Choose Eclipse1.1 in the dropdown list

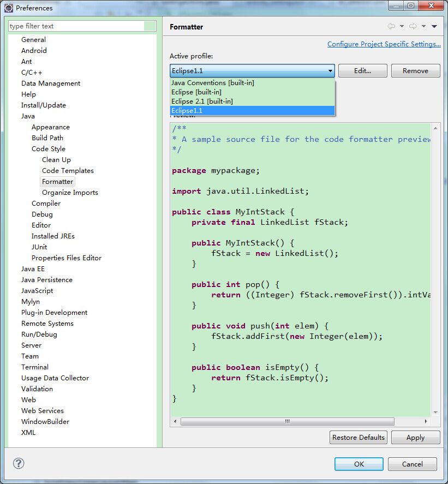tap(252, 111)
